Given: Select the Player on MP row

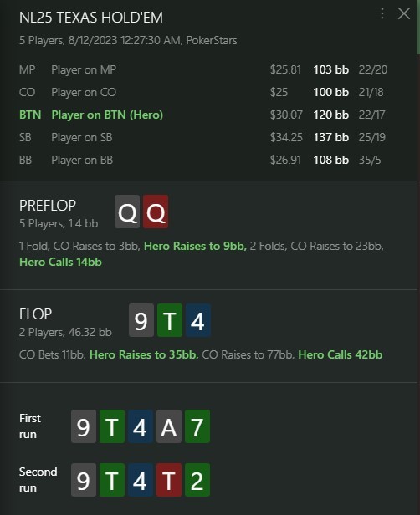Looking at the screenshot, I should (203, 69).
